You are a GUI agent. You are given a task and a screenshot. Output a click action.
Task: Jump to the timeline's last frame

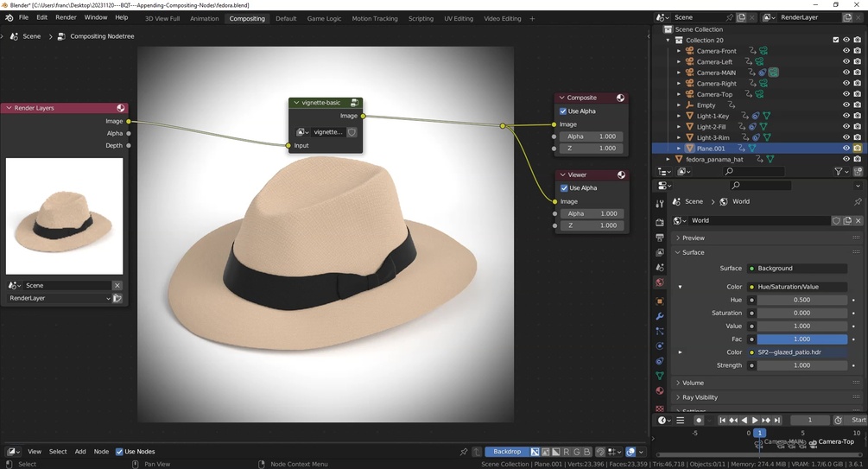pos(777,421)
